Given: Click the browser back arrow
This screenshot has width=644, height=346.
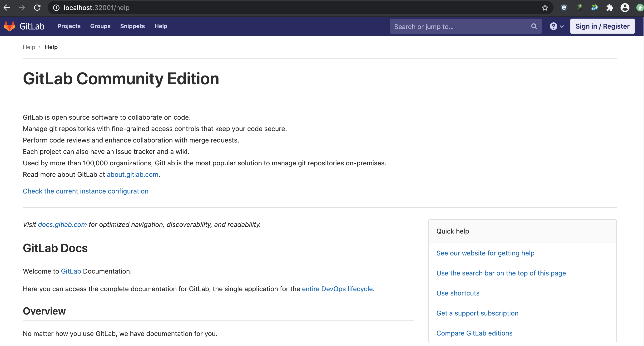Looking at the screenshot, I should click(x=7, y=8).
